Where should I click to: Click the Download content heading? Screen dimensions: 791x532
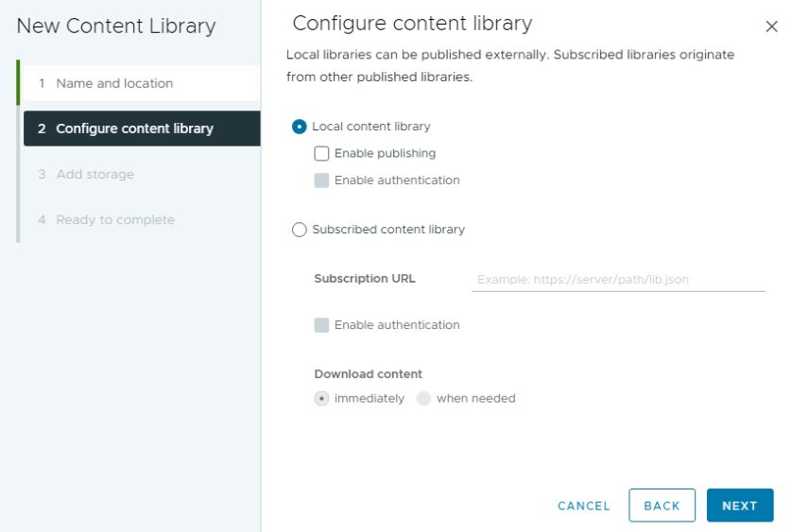pos(368,374)
